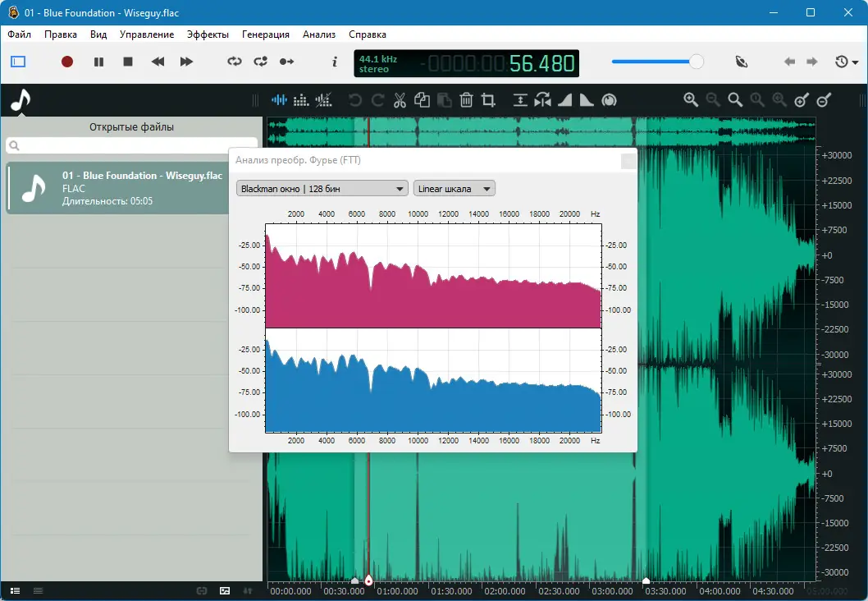Click the Redo arrow icon
868x601 pixels.
pyautogui.click(x=377, y=100)
